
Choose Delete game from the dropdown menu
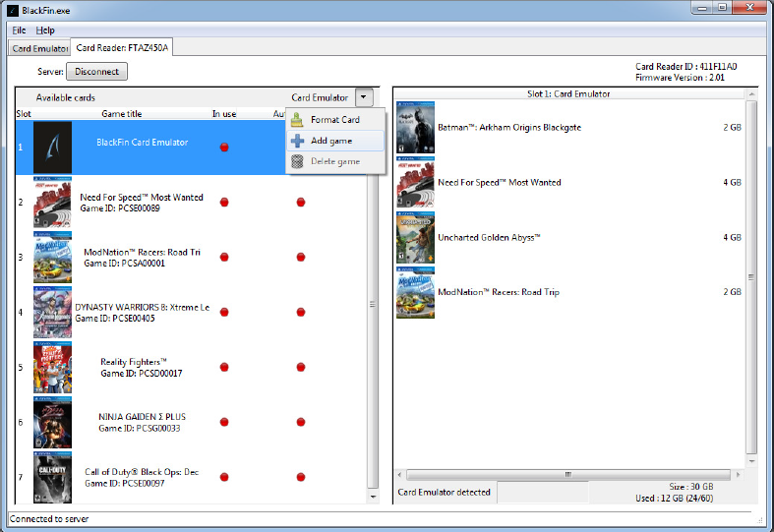tap(335, 161)
